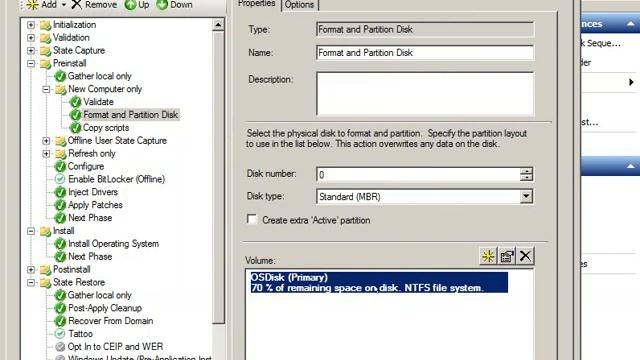Select the Next Phase step under Preinstall

[90, 218]
